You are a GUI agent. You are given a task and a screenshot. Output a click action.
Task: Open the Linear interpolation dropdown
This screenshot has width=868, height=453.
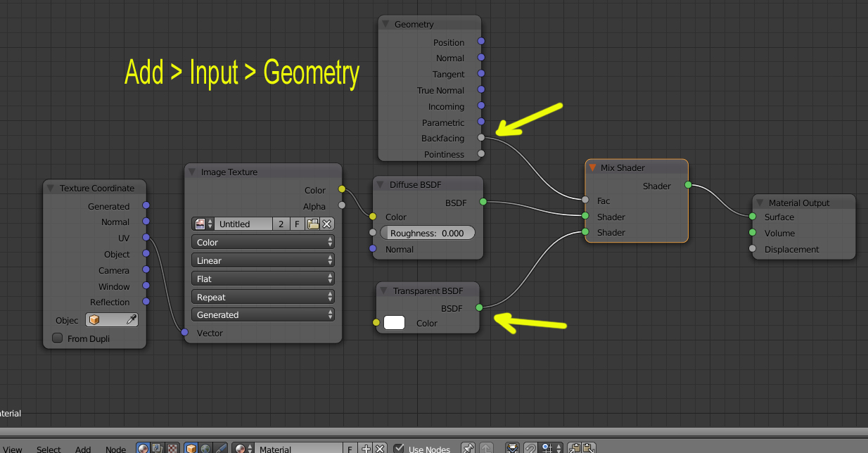click(263, 260)
